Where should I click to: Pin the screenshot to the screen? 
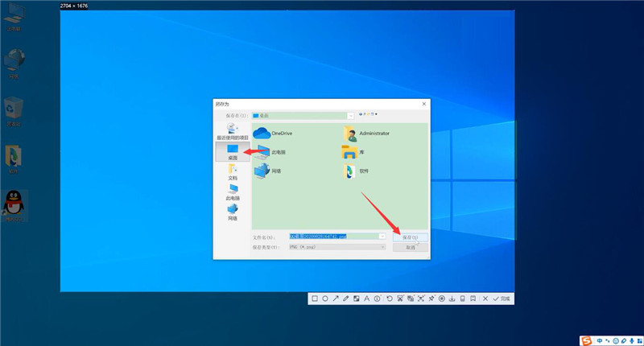(431, 299)
